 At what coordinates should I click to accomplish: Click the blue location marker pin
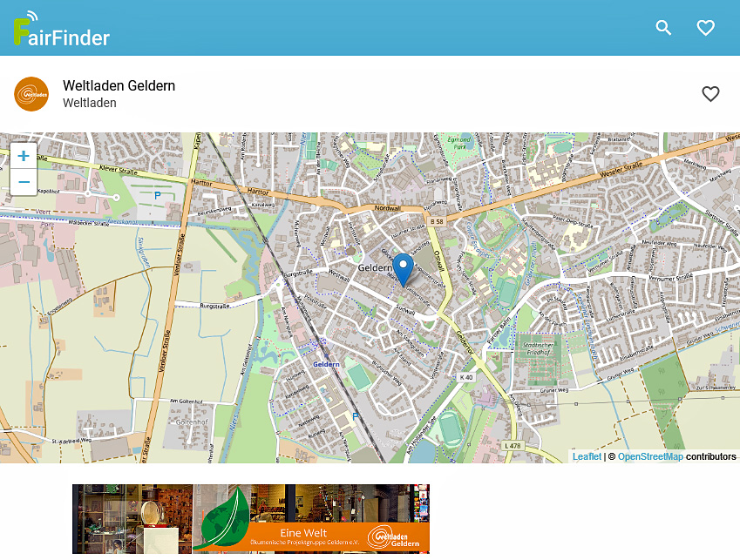pyautogui.click(x=403, y=268)
